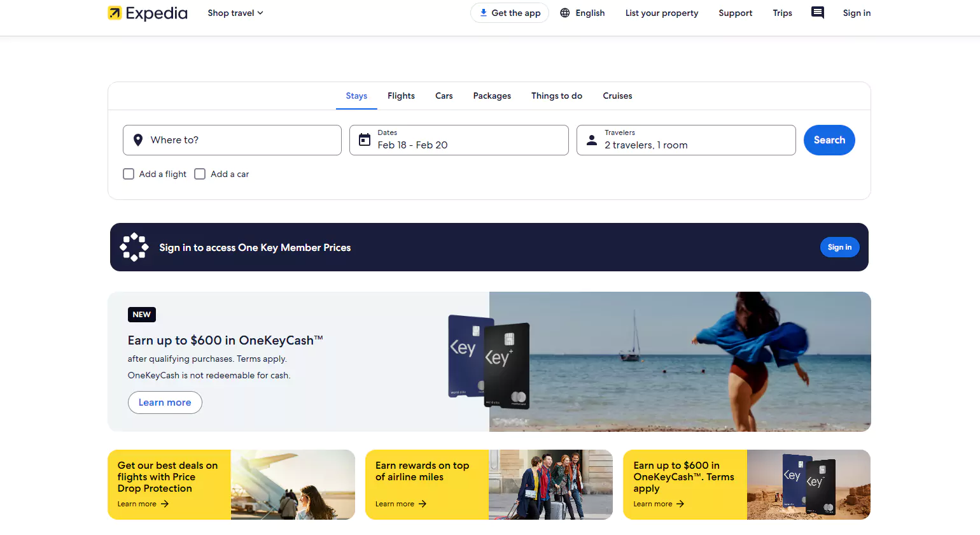Expand the Shop travel menu
The width and height of the screenshot is (980, 535).
[x=235, y=13]
